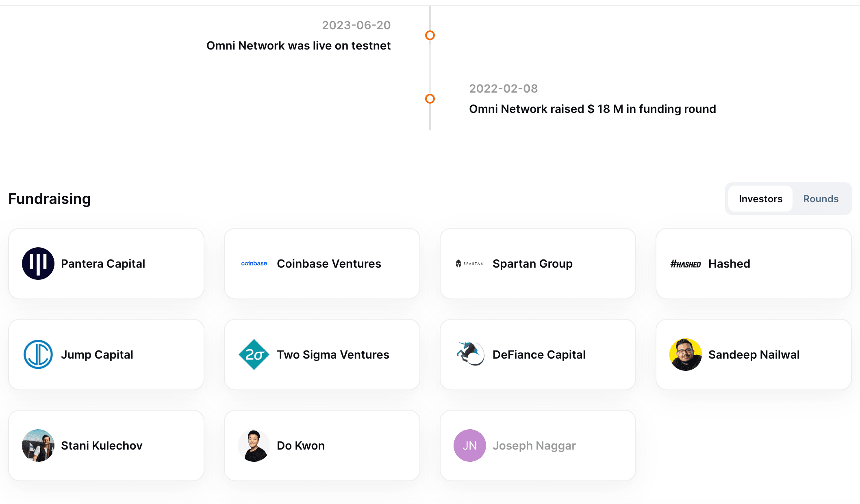Click the Spartan Group logo
Screen dimensions: 860x504
click(470, 264)
